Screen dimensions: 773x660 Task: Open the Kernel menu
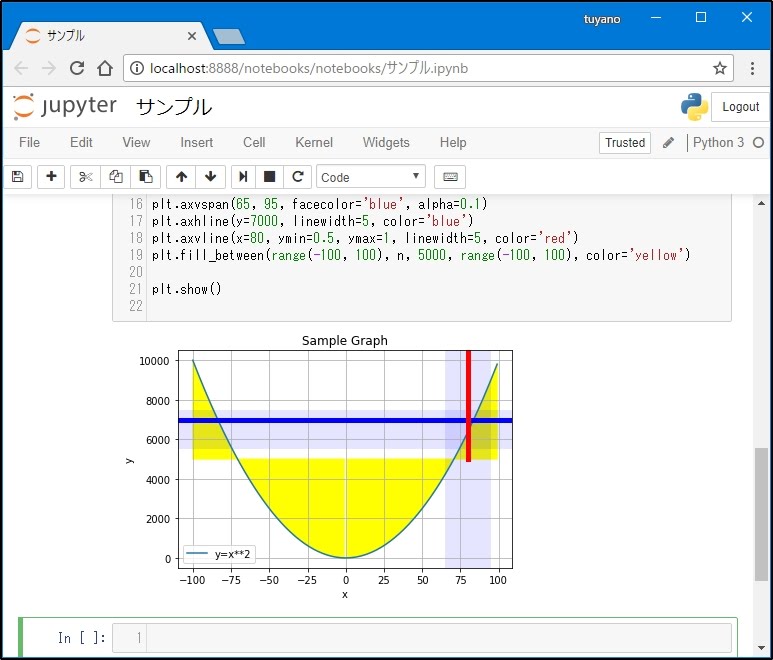tap(314, 143)
